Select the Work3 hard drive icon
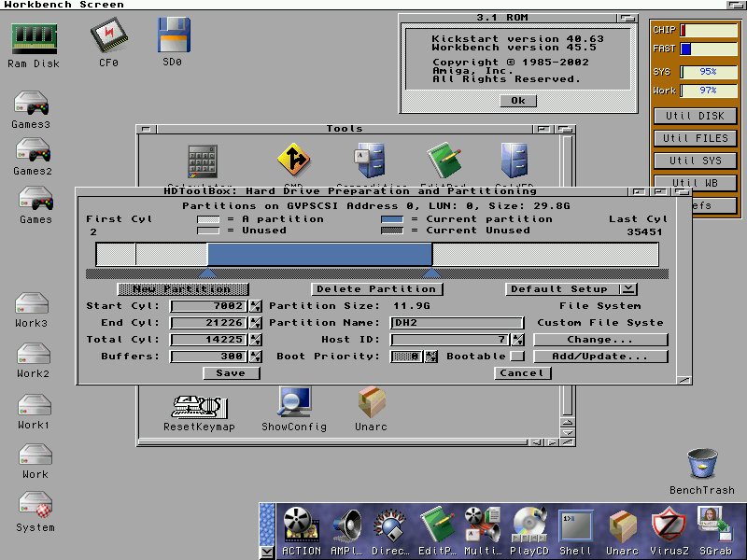The height and width of the screenshot is (560, 747). pos(32,302)
